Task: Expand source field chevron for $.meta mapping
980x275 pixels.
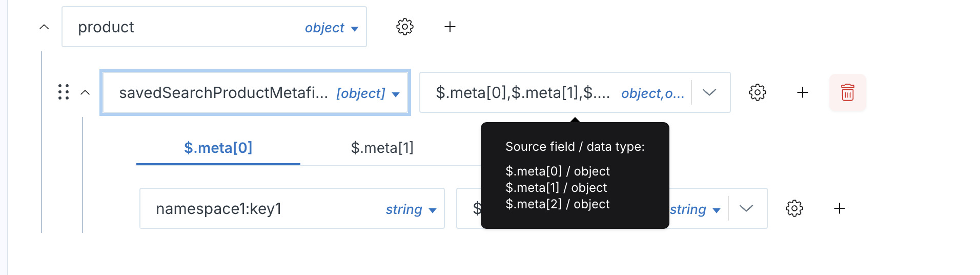Action: pyautogui.click(x=709, y=92)
